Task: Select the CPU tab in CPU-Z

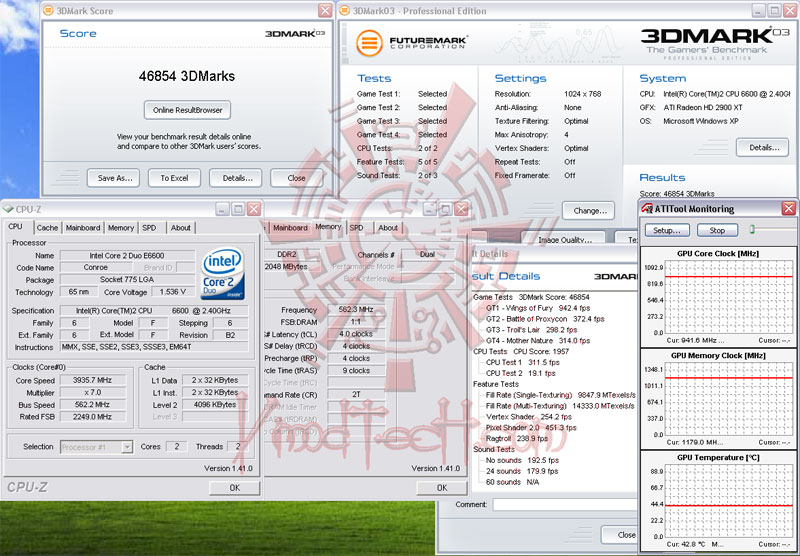Action: point(15,226)
